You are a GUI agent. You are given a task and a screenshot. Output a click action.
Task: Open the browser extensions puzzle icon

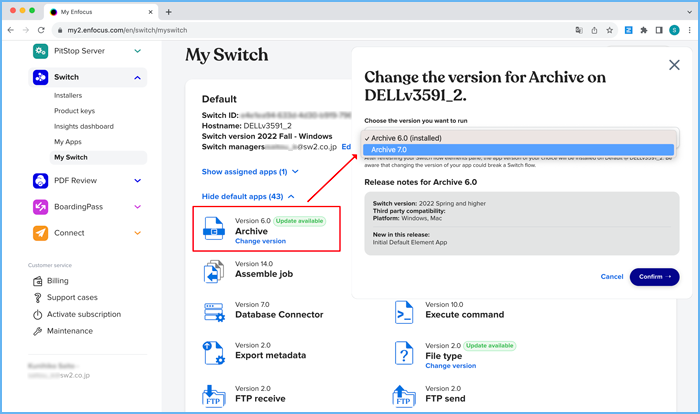tap(644, 30)
